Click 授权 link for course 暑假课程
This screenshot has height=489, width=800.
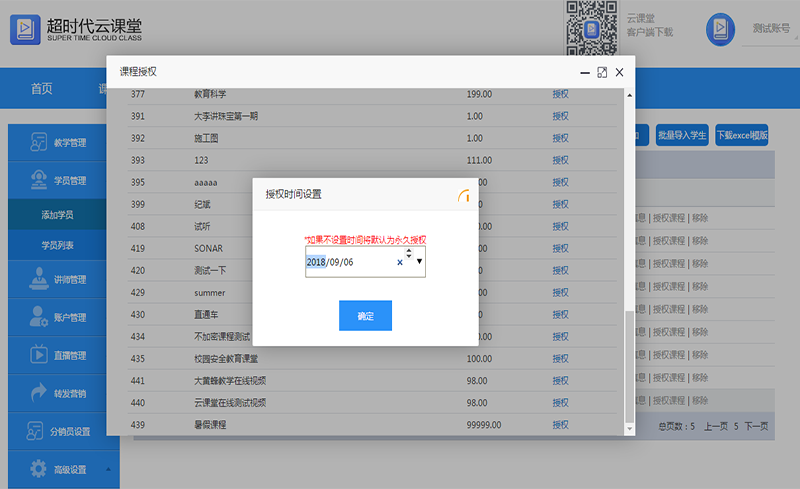560,425
